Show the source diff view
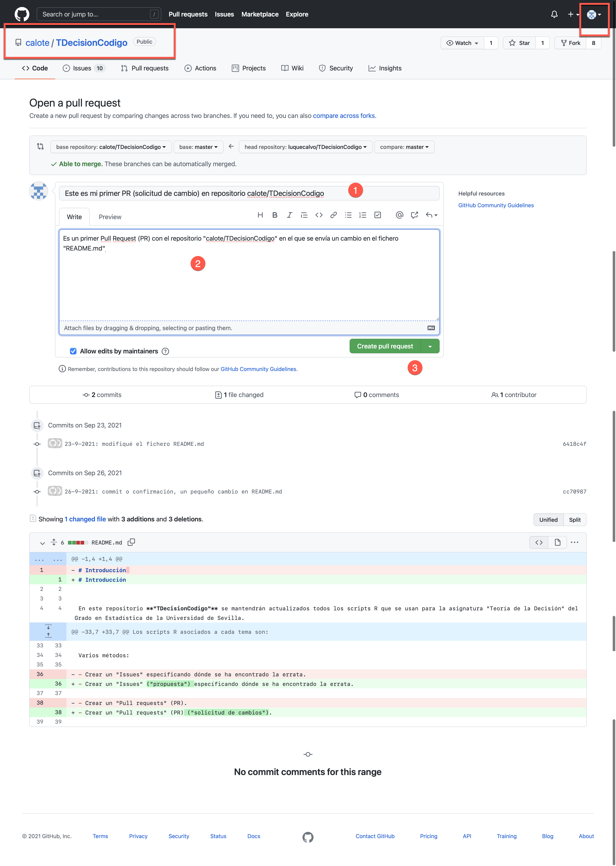616x866 pixels. 539,542
